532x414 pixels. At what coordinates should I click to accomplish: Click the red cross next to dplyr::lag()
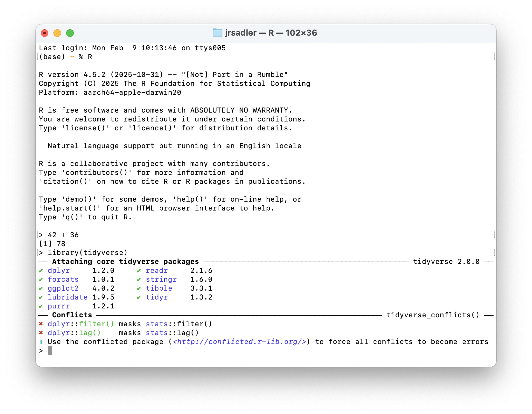[x=41, y=333]
